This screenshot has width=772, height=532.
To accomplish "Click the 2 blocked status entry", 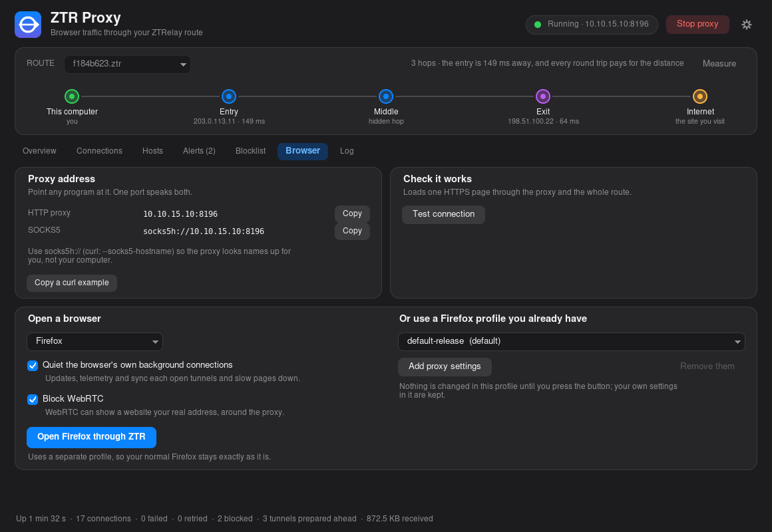I will click(235, 519).
